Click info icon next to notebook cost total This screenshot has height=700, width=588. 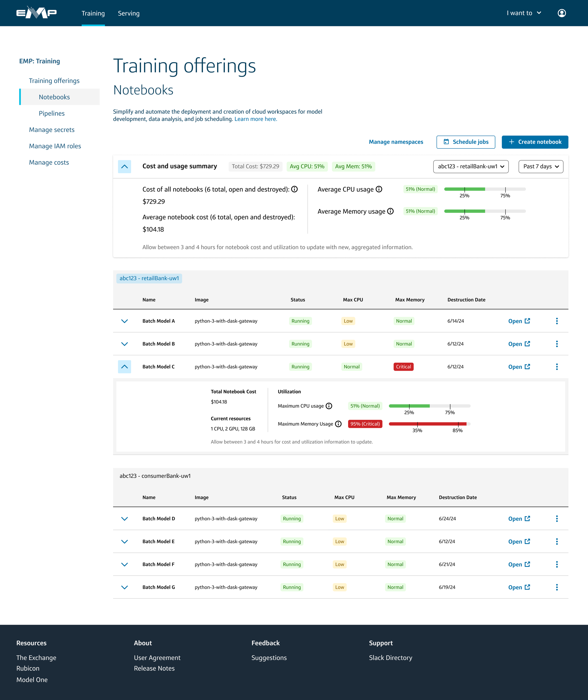click(x=294, y=189)
